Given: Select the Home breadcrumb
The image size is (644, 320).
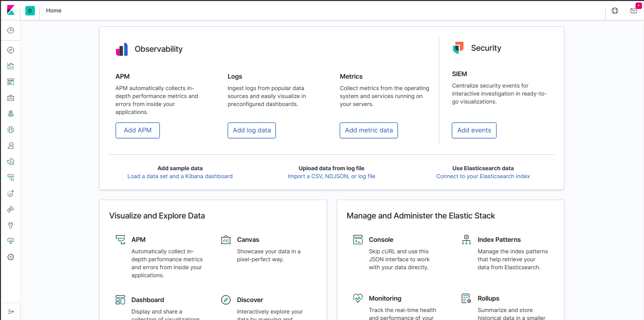Looking at the screenshot, I should click(x=53, y=10).
